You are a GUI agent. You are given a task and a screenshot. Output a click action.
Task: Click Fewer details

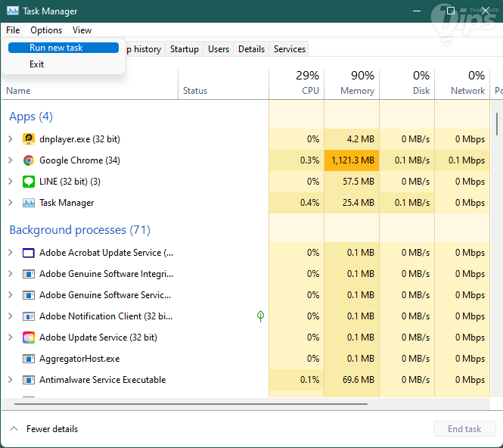point(45,429)
